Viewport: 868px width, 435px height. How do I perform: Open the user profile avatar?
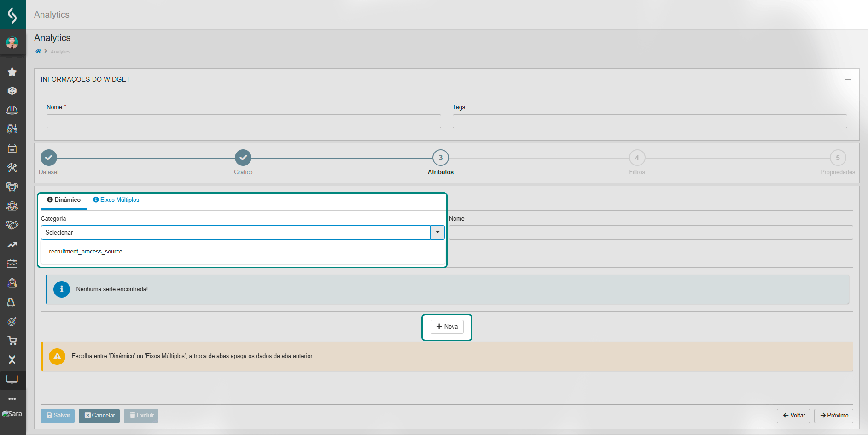(x=12, y=43)
